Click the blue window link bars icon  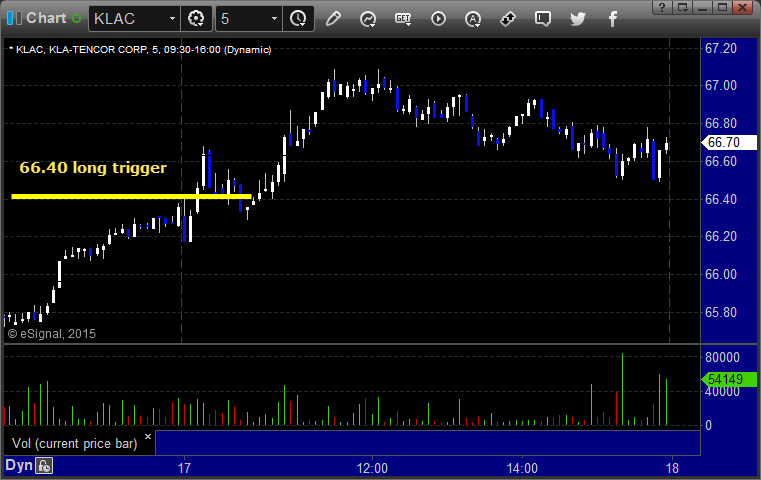pyautogui.click(x=14, y=18)
